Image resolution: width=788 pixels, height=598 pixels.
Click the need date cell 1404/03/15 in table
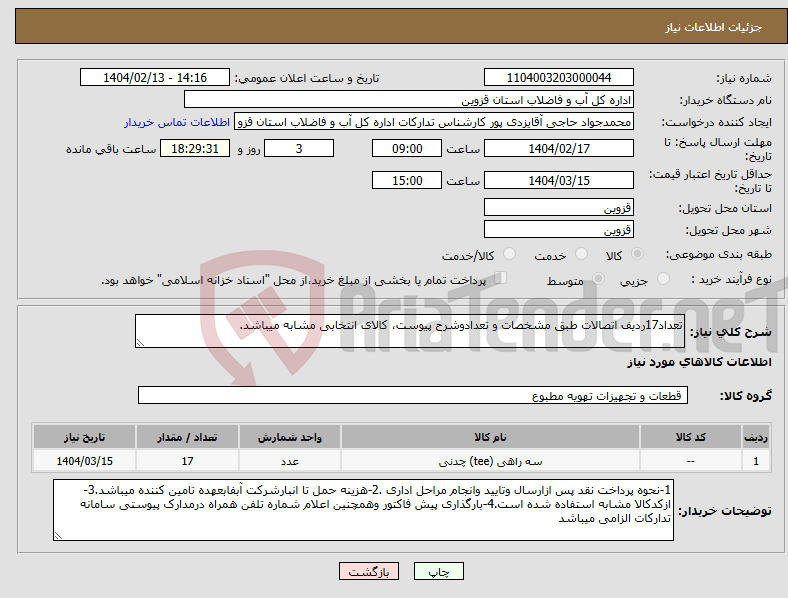point(84,461)
